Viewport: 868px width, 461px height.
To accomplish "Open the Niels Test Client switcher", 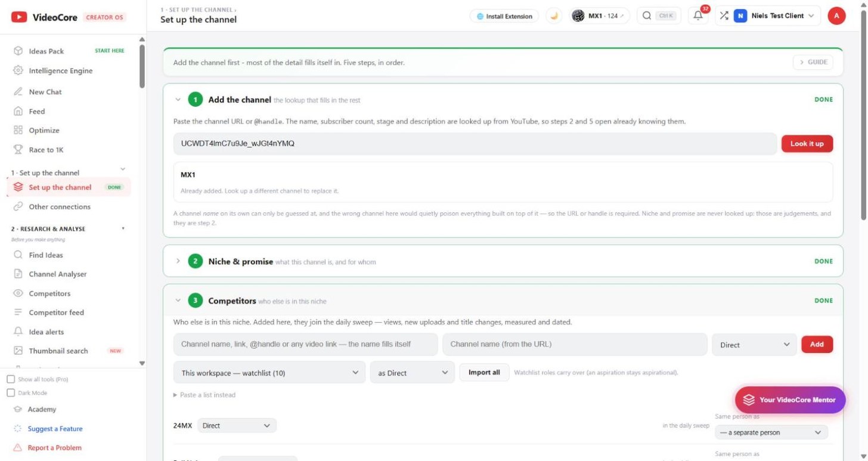I will (x=774, y=16).
